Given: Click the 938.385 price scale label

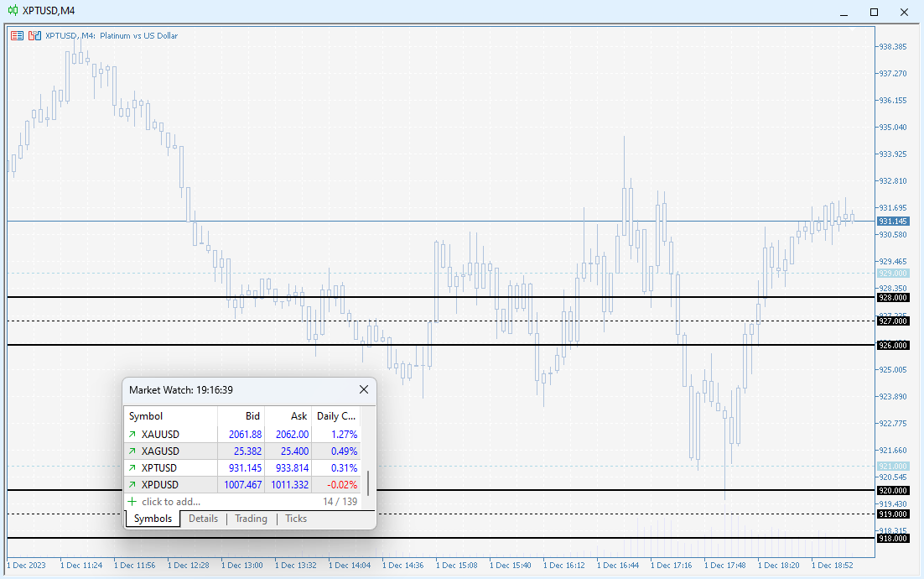Looking at the screenshot, I should 893,47.
